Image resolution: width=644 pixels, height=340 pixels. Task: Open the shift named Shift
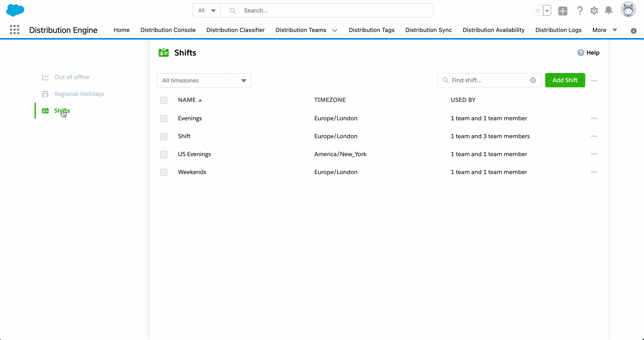pos(184,136)
